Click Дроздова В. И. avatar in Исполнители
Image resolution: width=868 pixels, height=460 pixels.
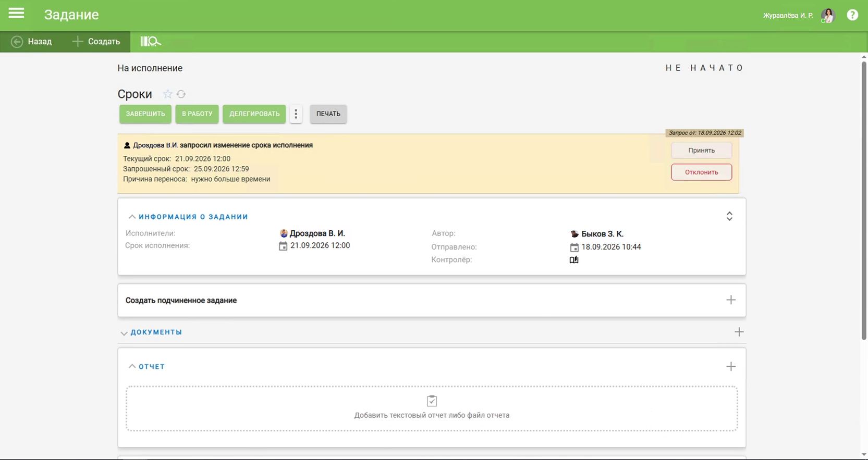click(x=284, y=233)
